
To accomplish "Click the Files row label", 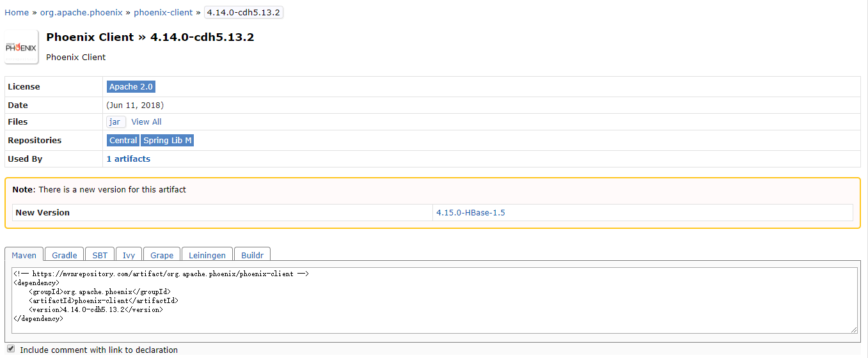I will click(x=18, y=122).
